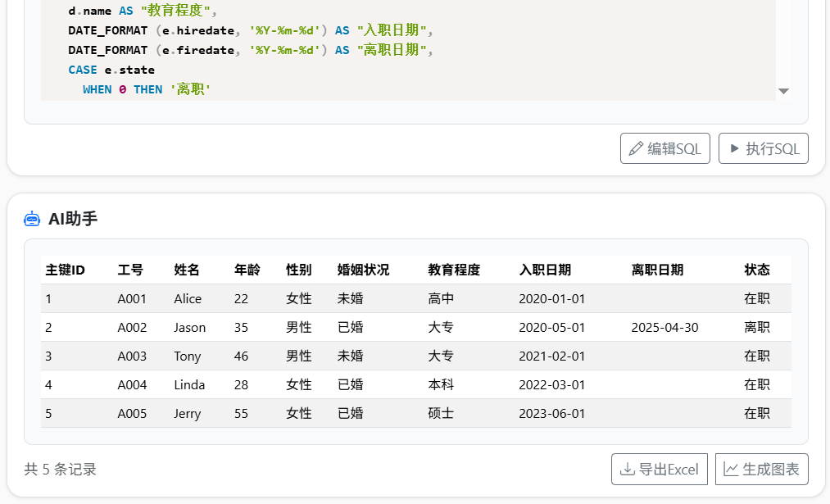The width and height of the screenshot is (830, 504).
Task: Click the download icon on 导出Excel button
Action: click(628, 469)
